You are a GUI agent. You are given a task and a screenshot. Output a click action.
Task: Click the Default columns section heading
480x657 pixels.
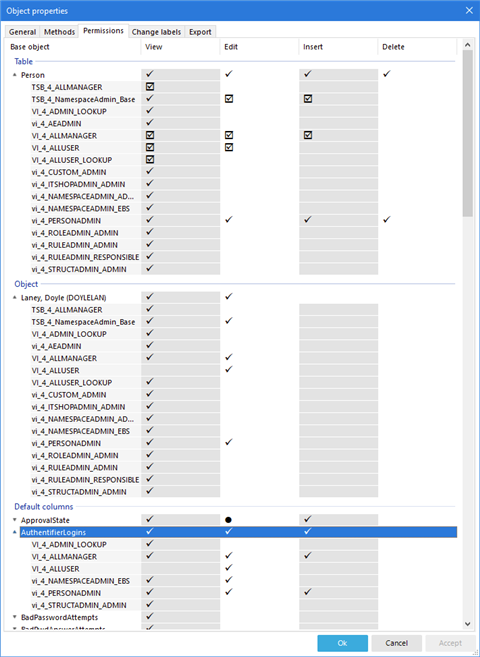[x=44, y=507]
